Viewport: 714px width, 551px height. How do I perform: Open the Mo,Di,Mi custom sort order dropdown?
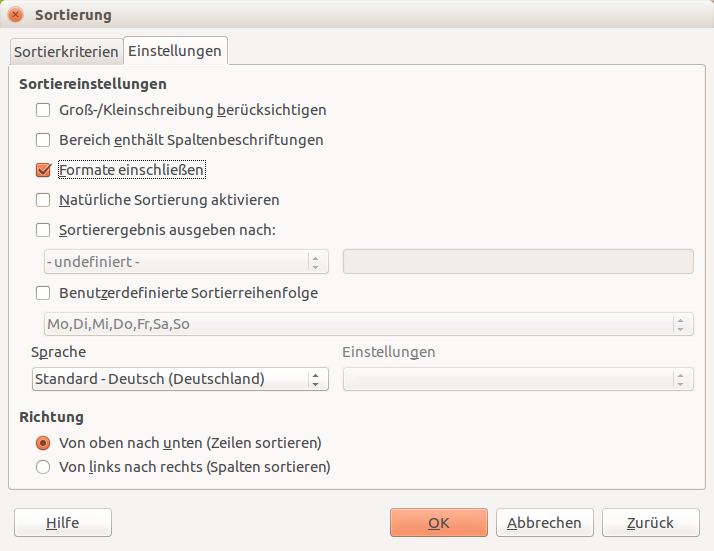pos(369,324)
